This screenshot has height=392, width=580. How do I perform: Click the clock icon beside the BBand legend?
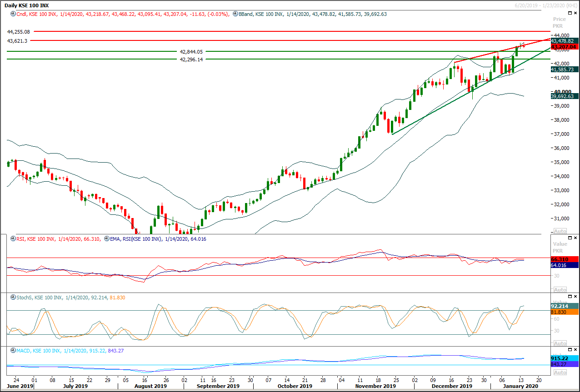click(x=235, y=14)
